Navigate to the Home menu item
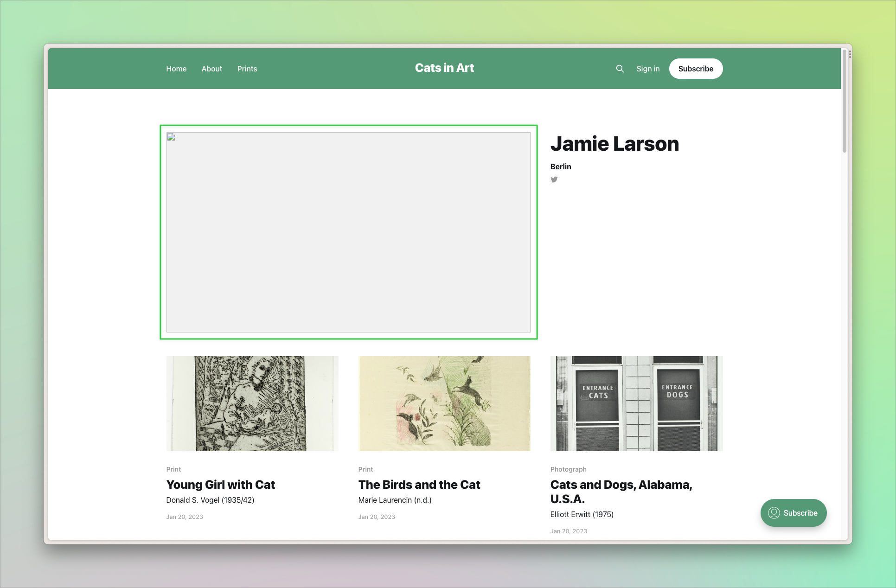896x588 pixels. (x=176, y=68)
